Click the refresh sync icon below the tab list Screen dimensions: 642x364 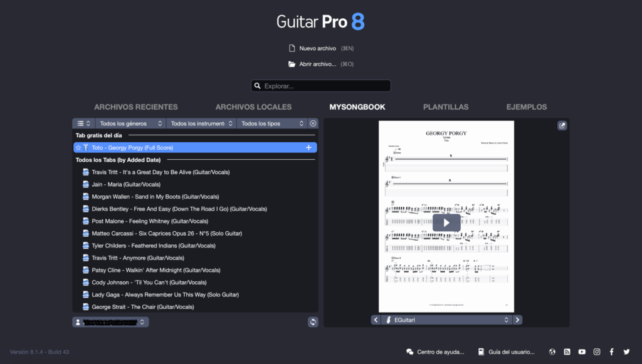pyautogui.click(x=313, y=322)
